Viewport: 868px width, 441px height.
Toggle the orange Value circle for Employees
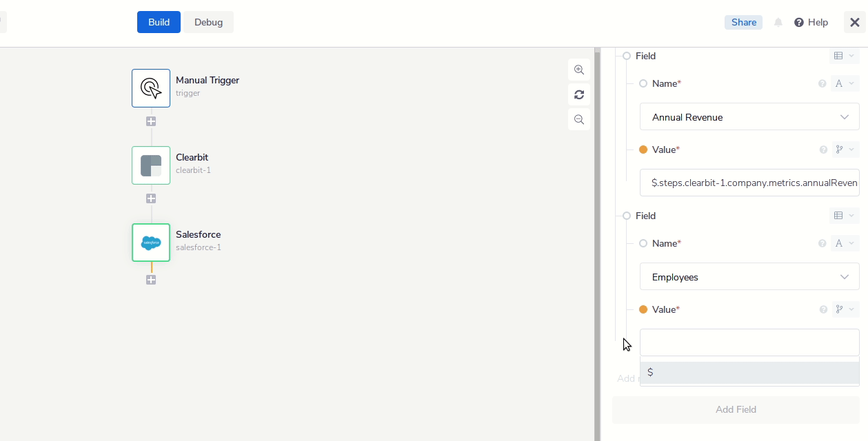click(643, 309)
